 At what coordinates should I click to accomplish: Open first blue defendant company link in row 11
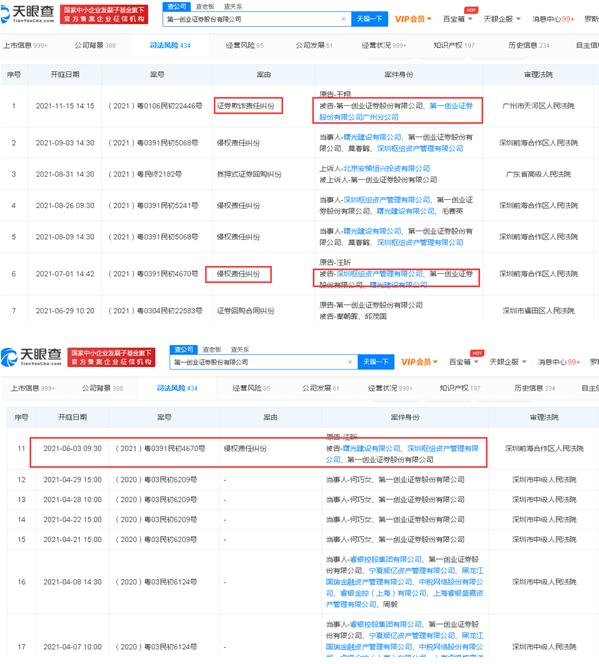click(x=372, y=448)
